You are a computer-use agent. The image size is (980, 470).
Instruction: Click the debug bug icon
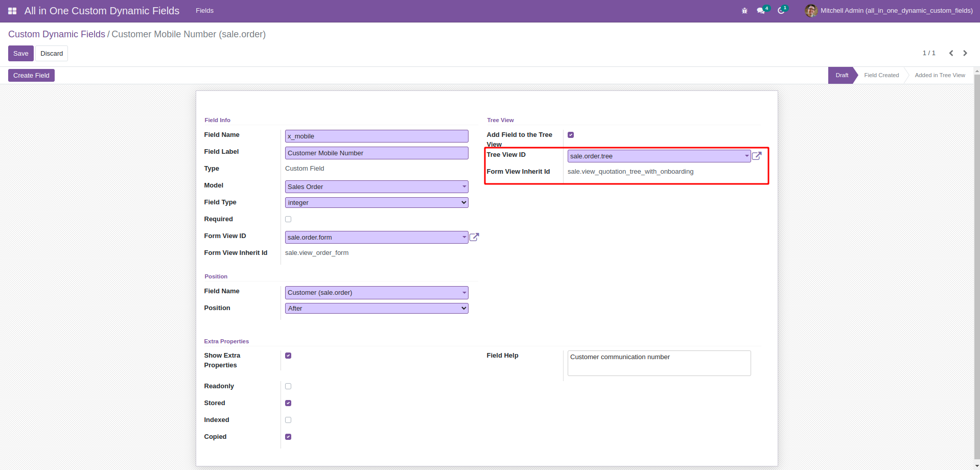pyautogui.click(x=744, y=11)
